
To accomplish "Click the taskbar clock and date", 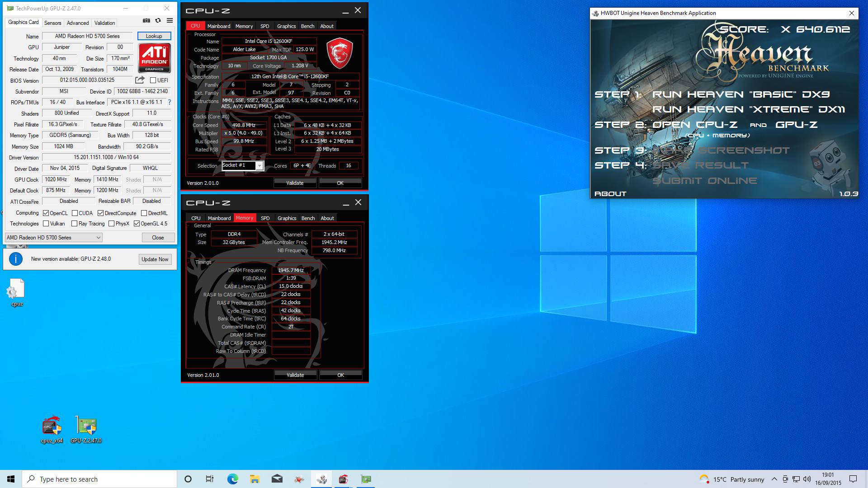I will click(x=828, y=479).
